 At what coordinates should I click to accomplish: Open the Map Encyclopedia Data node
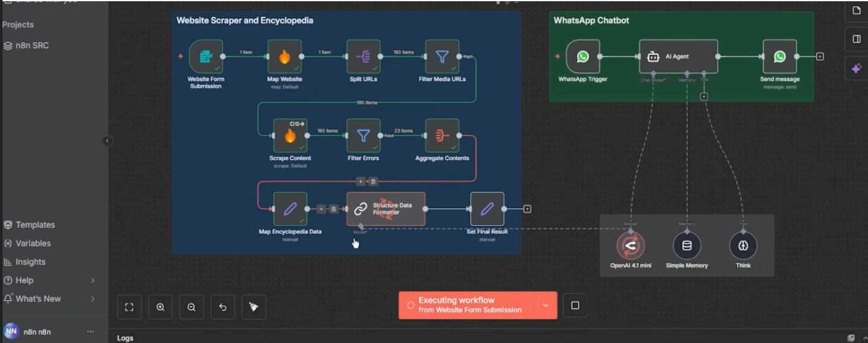(x=290, y=209)
